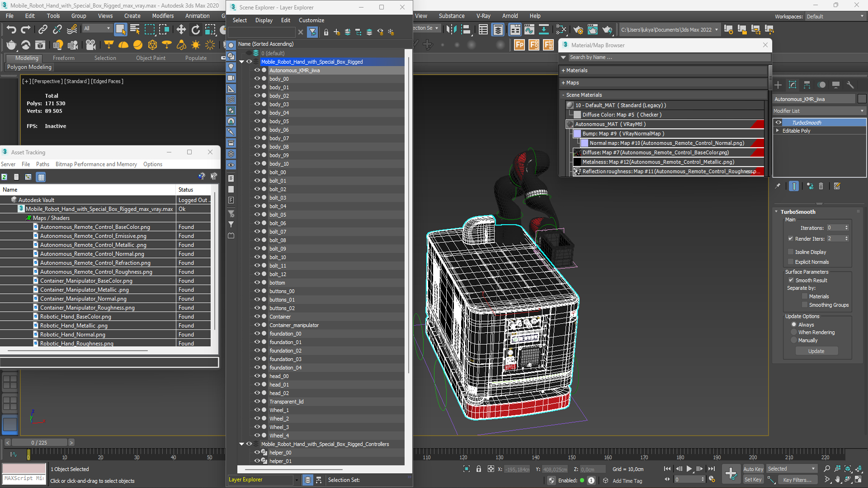Select Autonomous_MAT VRayMtl material
The image size is (868, 488).
(665, 124)
